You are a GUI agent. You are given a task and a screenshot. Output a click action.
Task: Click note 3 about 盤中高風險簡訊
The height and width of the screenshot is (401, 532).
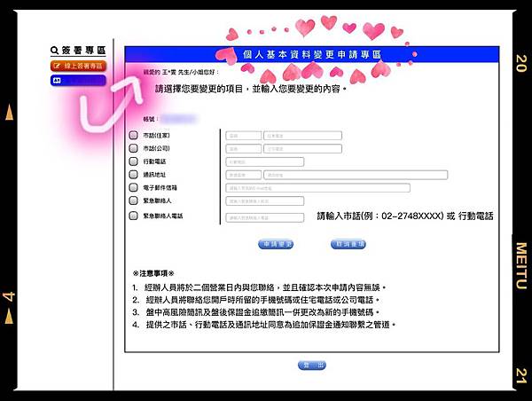pyautogui.click(x=256, y=312)
